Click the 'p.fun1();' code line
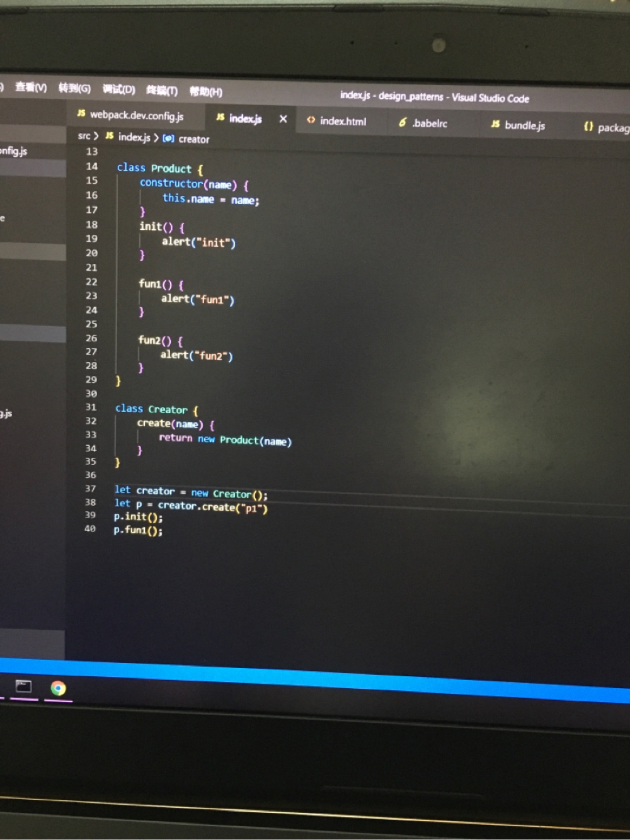 point(138,530)
